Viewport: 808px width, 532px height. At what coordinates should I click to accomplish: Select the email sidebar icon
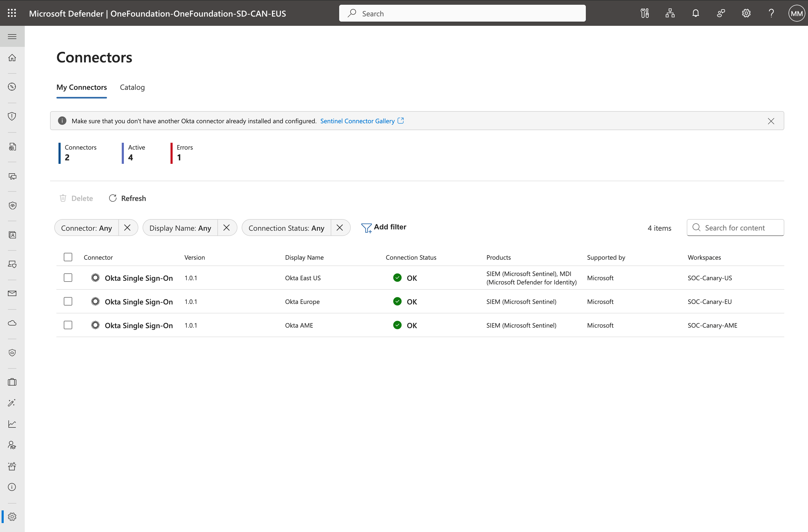[x=12, y=293]
